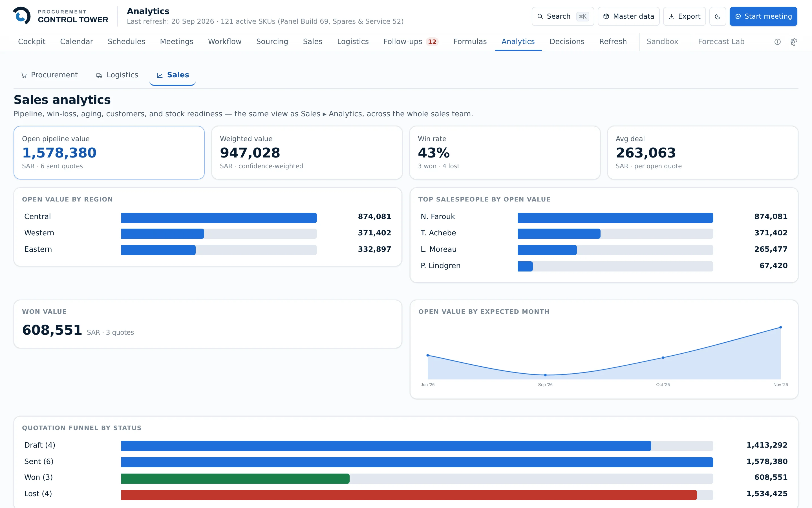
Task: Select the Workflow tab
Action: coord(224,42)
